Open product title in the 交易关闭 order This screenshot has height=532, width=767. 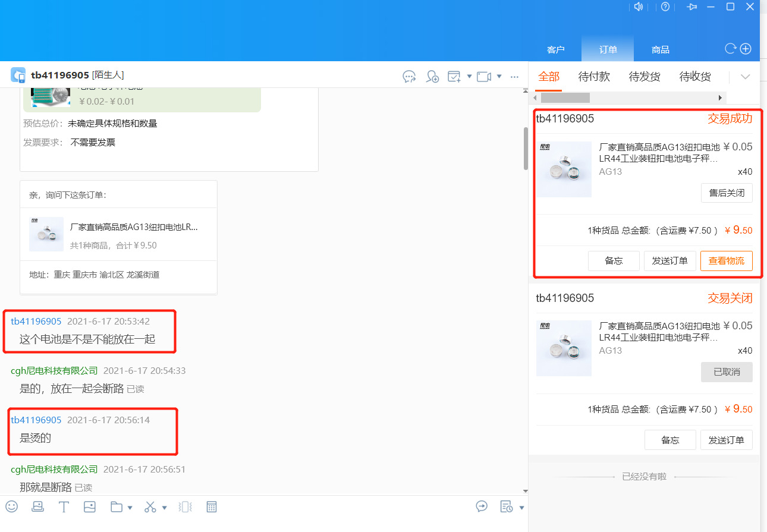[659, 332]
